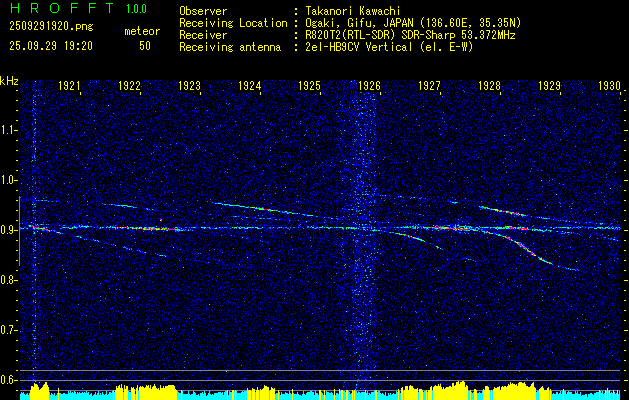Click the 0.7 kHz axis label
629x400 pixels.
click(x=9, y=330)
